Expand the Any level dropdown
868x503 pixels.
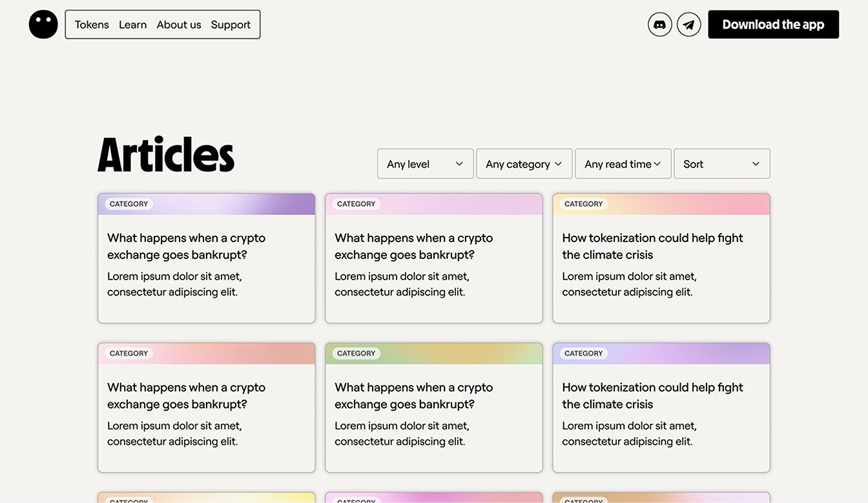[x=425, y=164]
